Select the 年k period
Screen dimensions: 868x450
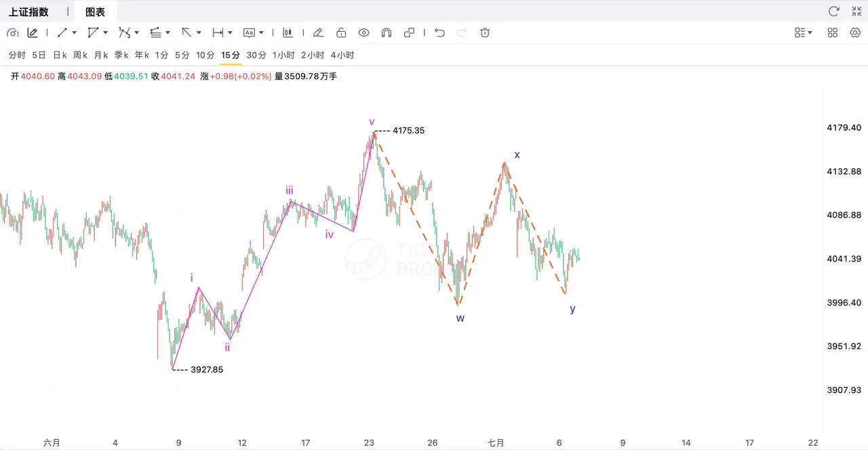tap(142, 55)
